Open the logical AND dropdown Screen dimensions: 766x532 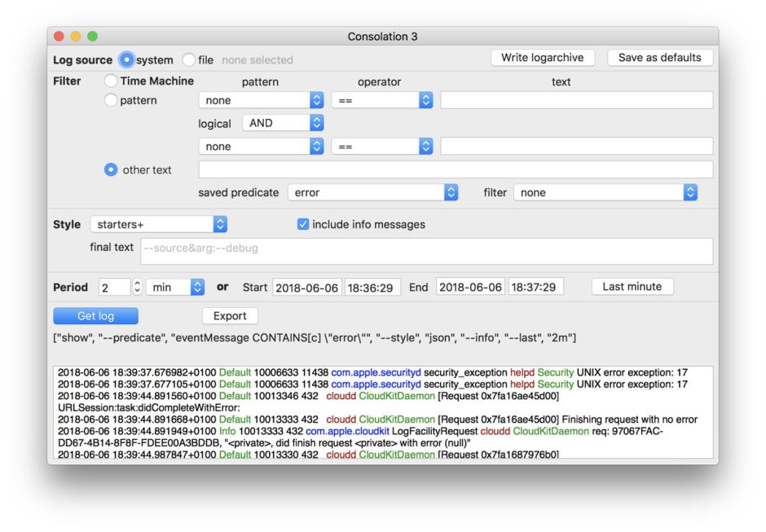coord(283,123)
